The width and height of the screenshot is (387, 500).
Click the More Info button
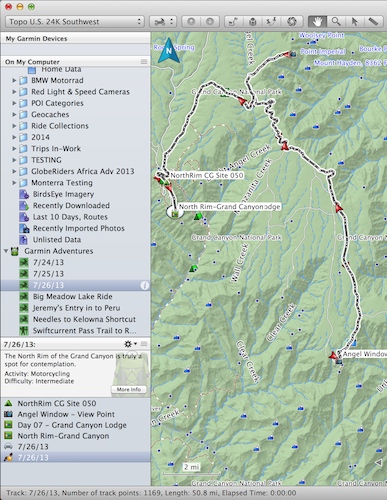[129, 389]
